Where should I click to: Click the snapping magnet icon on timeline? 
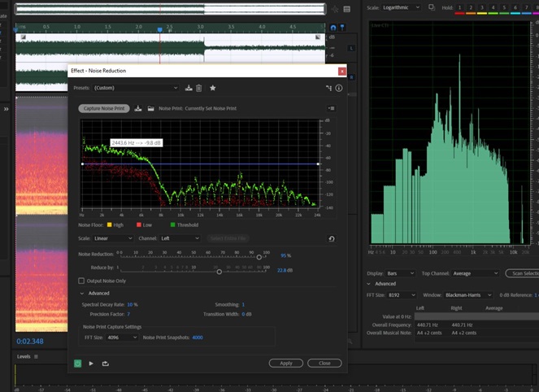point(333,28)
